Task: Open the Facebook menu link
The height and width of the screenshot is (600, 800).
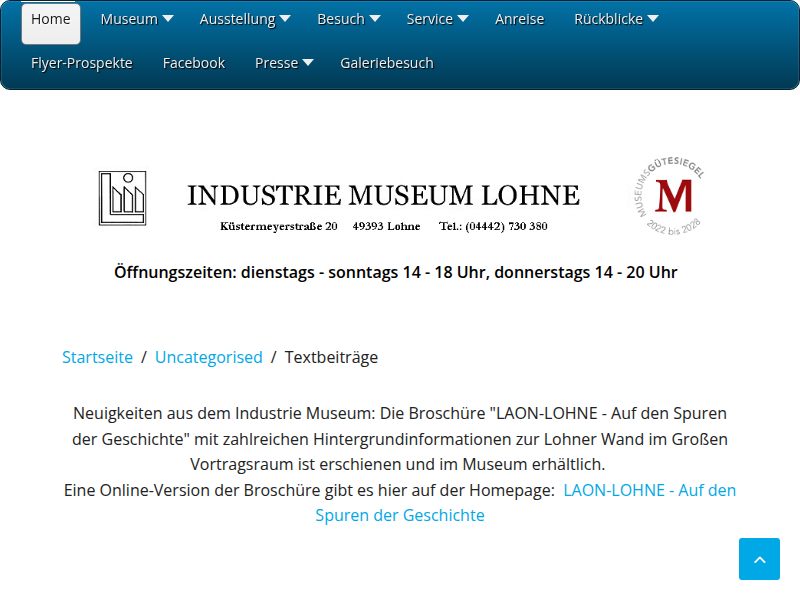Action: [194, 63]
